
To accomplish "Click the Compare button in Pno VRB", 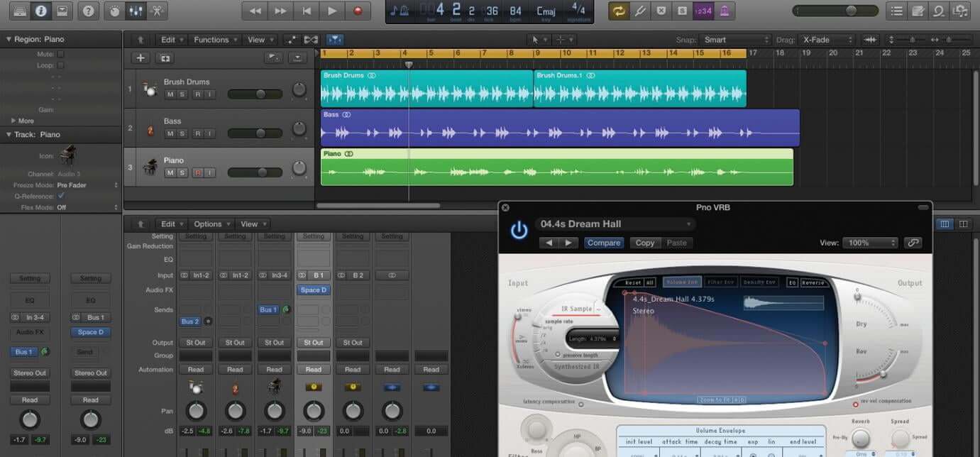I will pos(604,243).
